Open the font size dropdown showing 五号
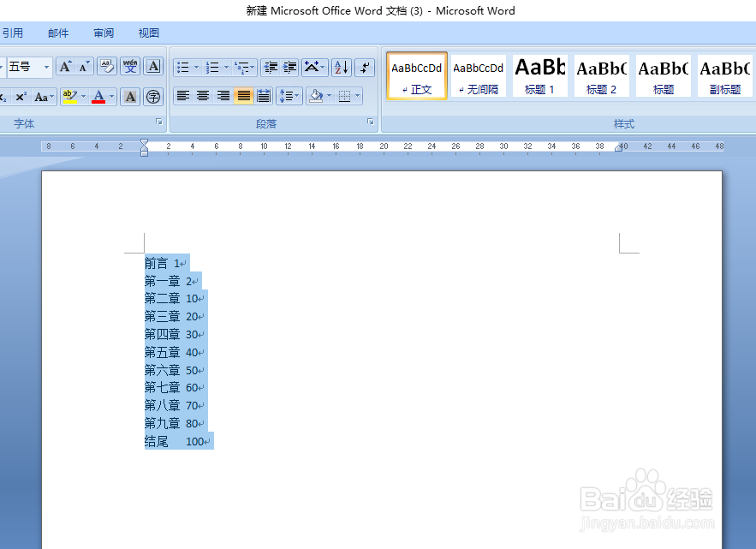 pos(46,67)
